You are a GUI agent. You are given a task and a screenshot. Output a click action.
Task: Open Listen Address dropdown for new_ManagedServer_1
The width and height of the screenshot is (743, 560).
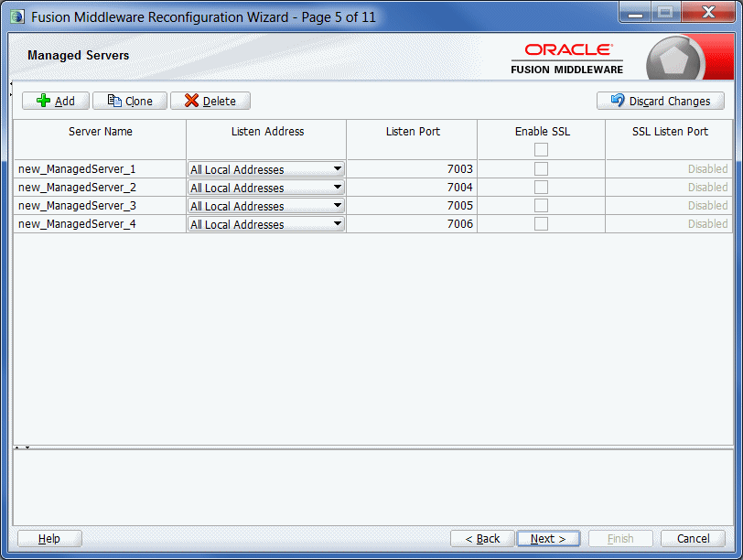point(266,169)
